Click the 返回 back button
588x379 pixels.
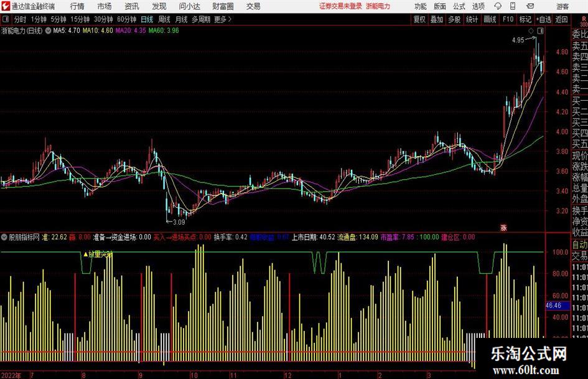click(x=561, y=19)
